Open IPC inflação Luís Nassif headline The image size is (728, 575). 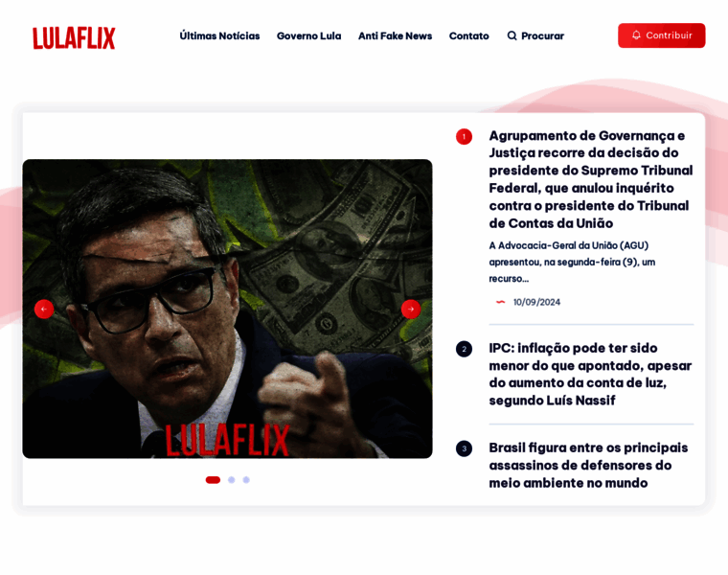point(590,374)
